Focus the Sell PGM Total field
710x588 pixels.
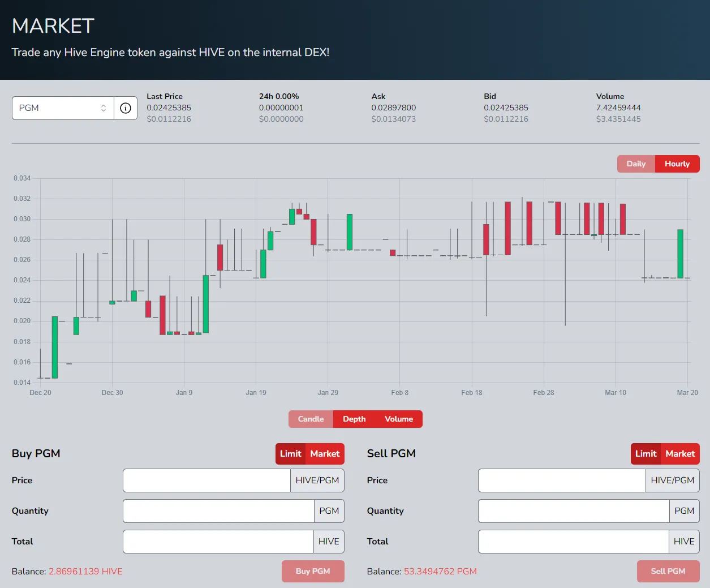click(573, 542)
